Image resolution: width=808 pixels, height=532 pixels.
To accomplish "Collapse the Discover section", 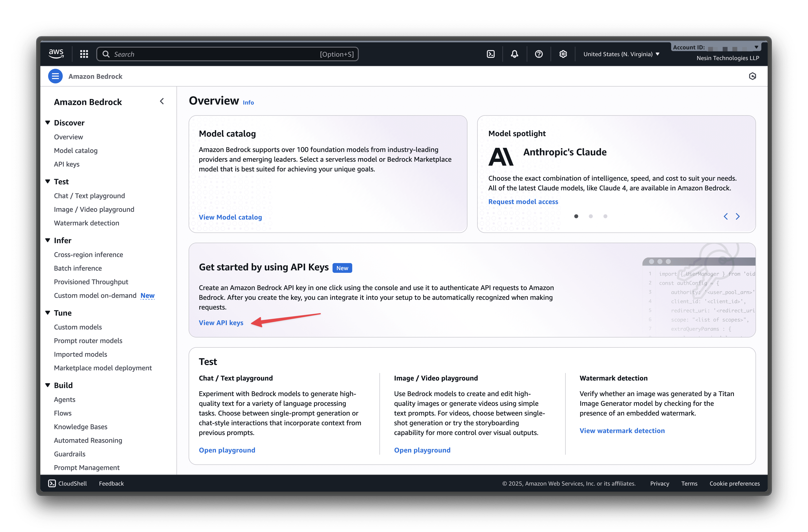I will click(48, 122).
